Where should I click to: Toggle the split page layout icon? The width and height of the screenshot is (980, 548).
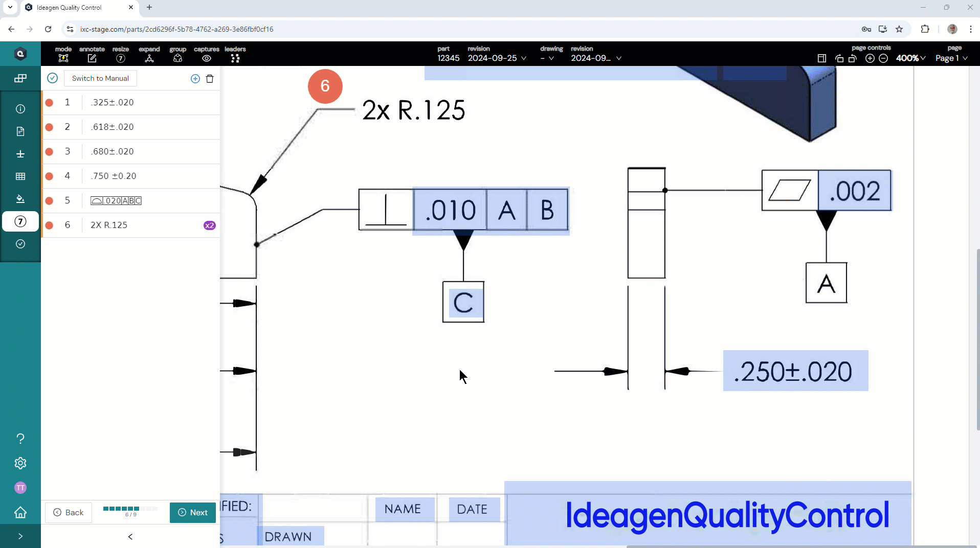[x=822, y=58]
